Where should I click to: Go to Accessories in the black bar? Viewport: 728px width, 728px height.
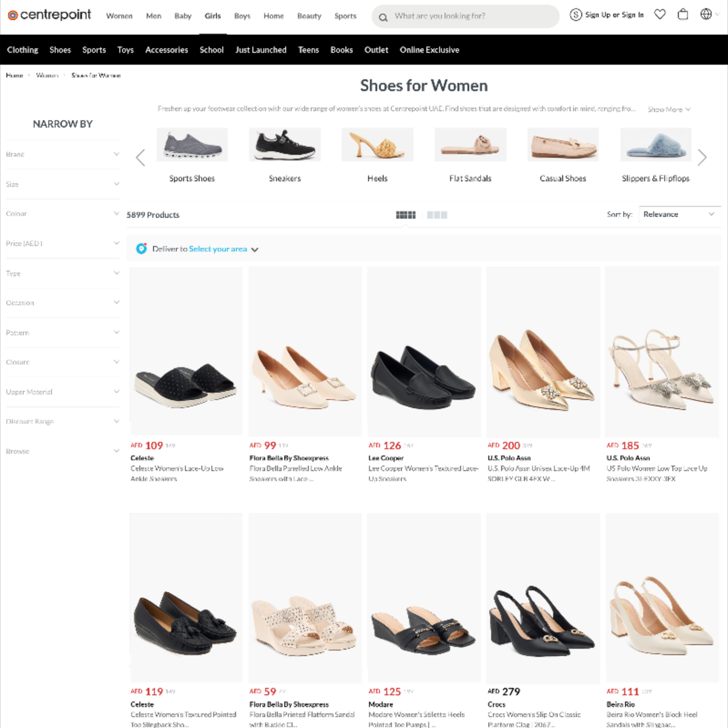[166, 50]
